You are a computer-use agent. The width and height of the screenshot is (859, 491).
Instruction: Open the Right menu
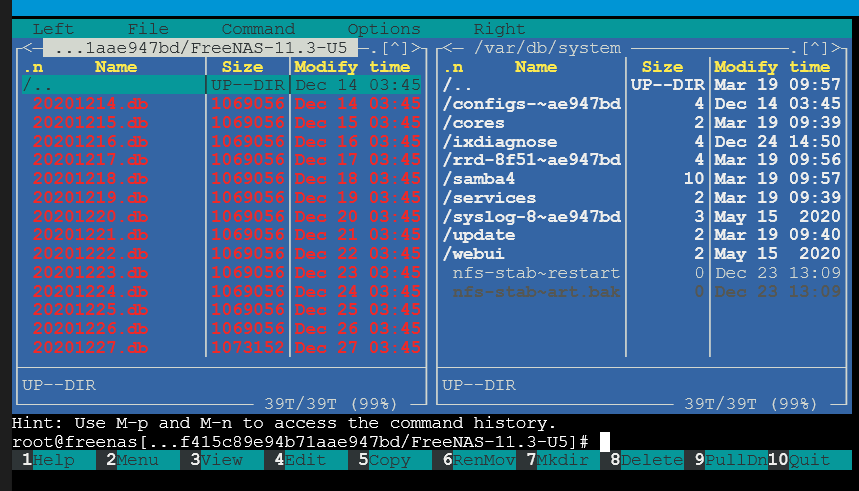(499, 28)
